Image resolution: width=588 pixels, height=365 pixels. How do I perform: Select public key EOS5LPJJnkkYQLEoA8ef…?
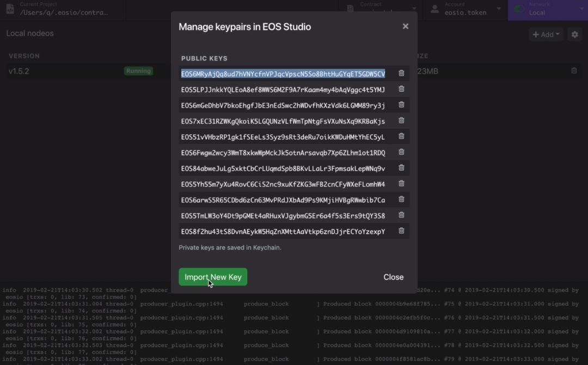283,90
